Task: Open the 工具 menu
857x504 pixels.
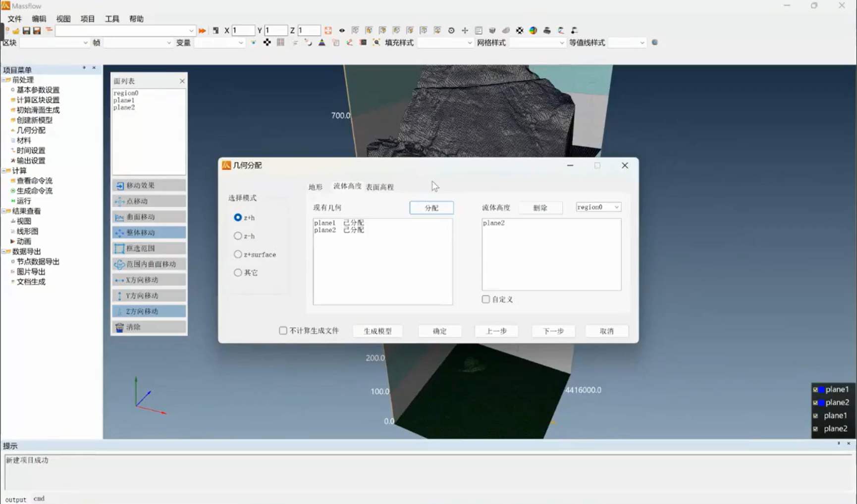Action: 112,19
